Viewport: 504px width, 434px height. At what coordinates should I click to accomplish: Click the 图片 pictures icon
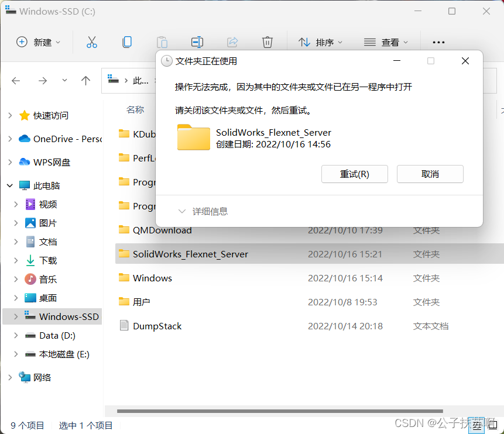pyautogui.click(x=30, y=223)
